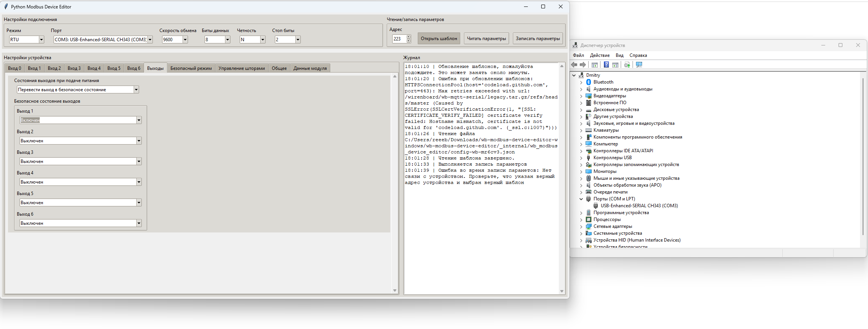Collapse the Порты (COM и LPT) node
Screen dimensions: 868x329
[x=581, y=199]
